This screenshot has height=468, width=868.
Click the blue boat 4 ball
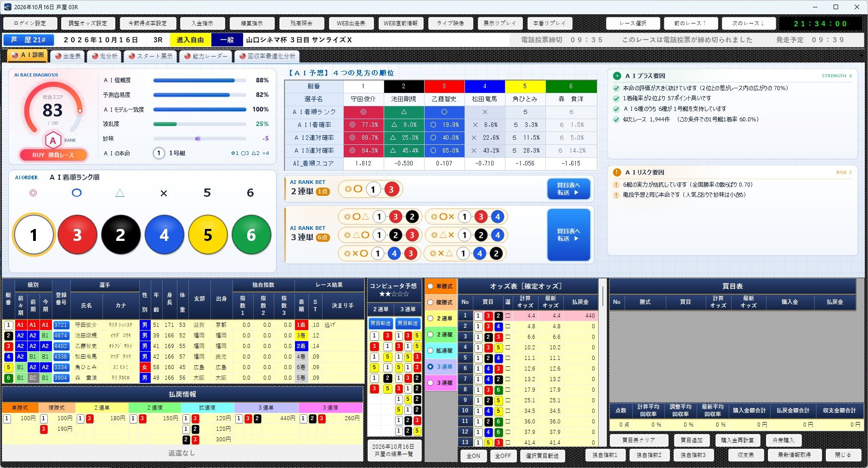pos(164,235)
